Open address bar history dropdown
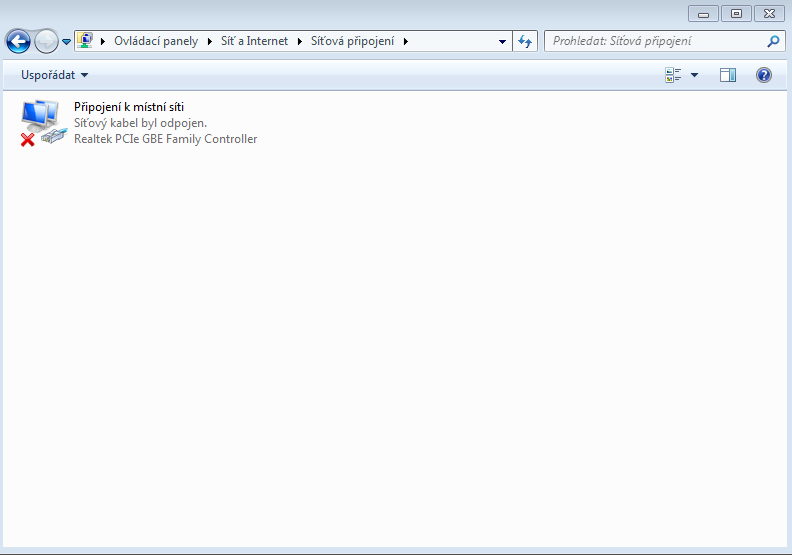Viewport: 792px width, 555px height. coord(502,41)
